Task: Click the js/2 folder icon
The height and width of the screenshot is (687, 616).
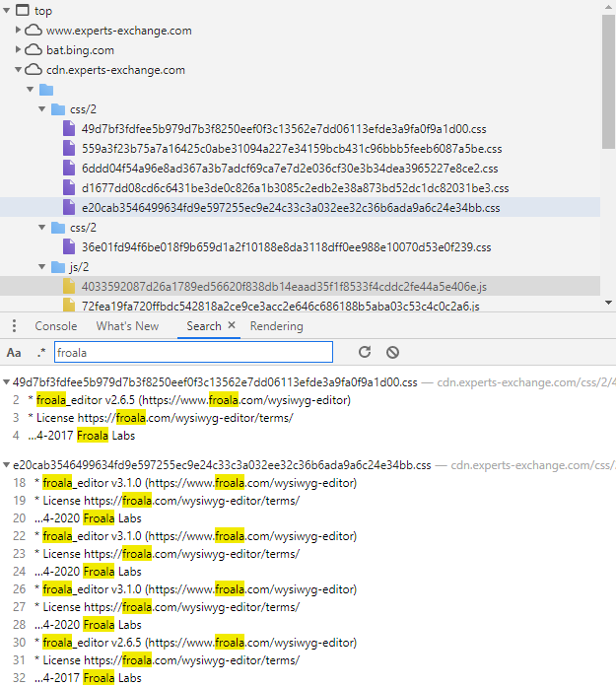Action: 57,267
